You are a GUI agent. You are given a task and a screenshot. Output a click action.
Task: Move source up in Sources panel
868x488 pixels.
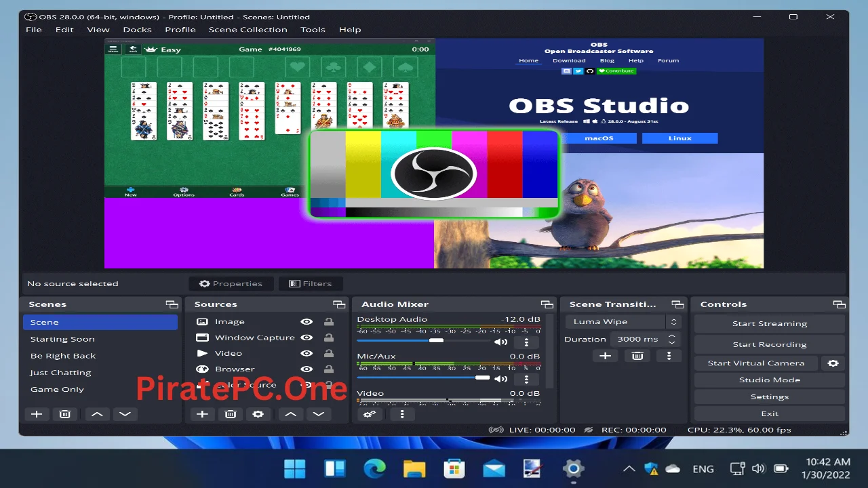tap(290, 414)
